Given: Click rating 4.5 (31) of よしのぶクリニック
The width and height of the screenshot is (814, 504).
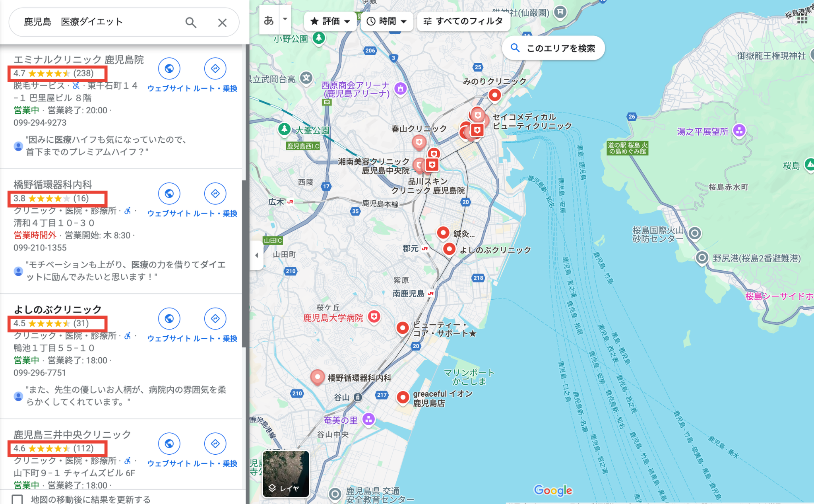Looking at the screenshot, I should 51,324.
